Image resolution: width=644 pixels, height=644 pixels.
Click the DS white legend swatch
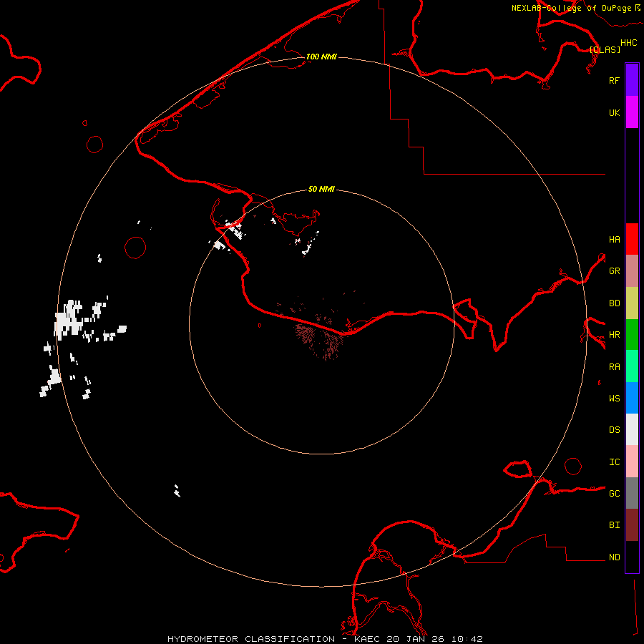coord(632,429)
